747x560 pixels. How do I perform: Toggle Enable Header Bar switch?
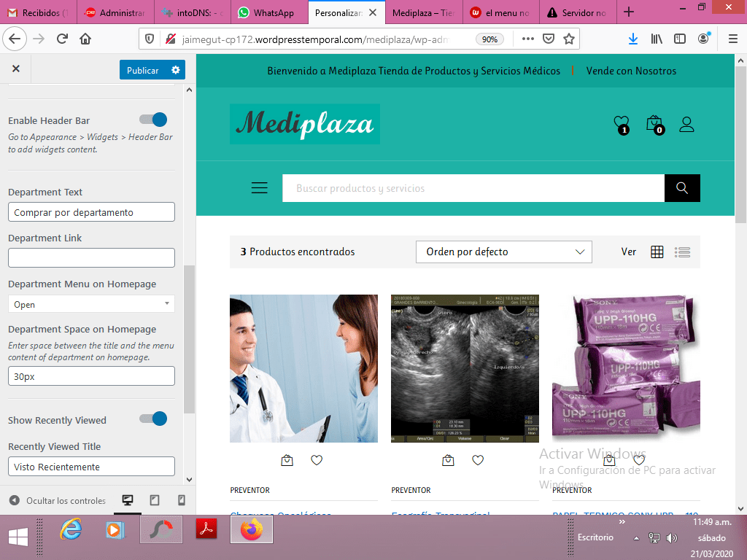(153, 120)
